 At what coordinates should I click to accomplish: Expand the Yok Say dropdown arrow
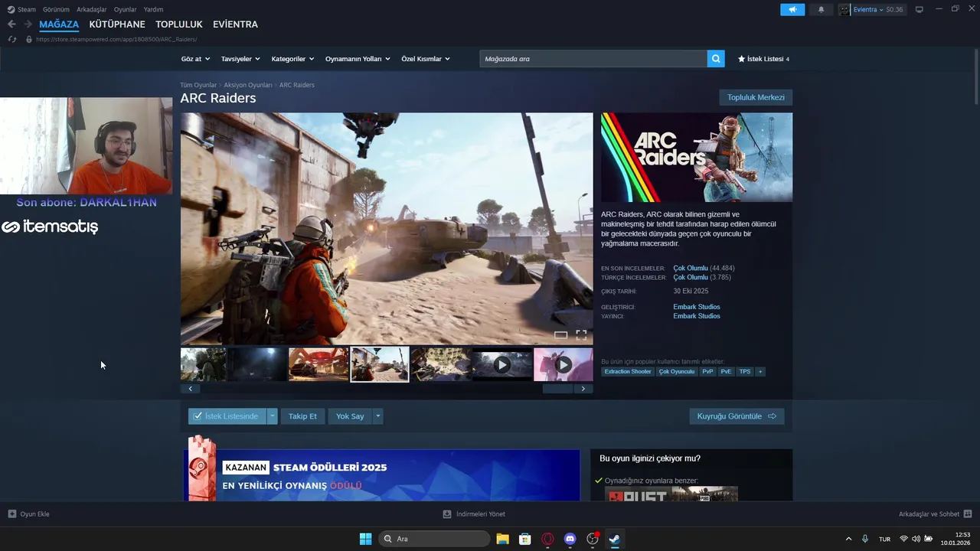[377, 416]
